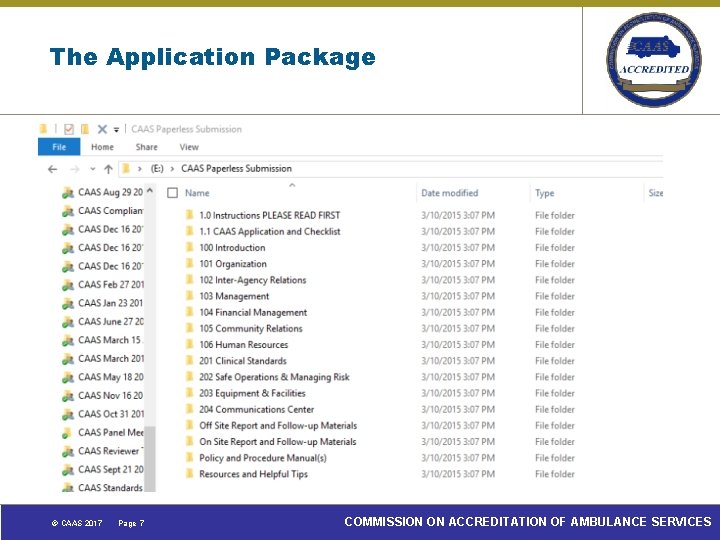Select 202 Safe Operations & Managing Risk folder
The image size is (720, 540).
pos(274,377)
